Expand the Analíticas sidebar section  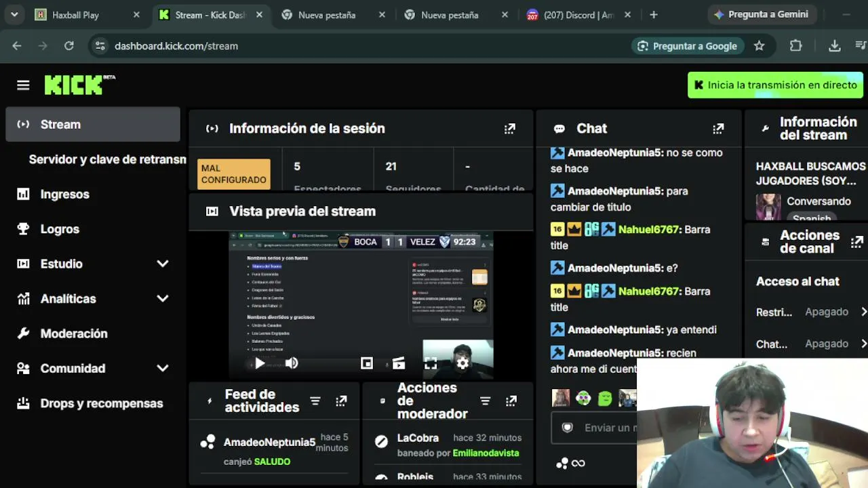coord(163,299)
